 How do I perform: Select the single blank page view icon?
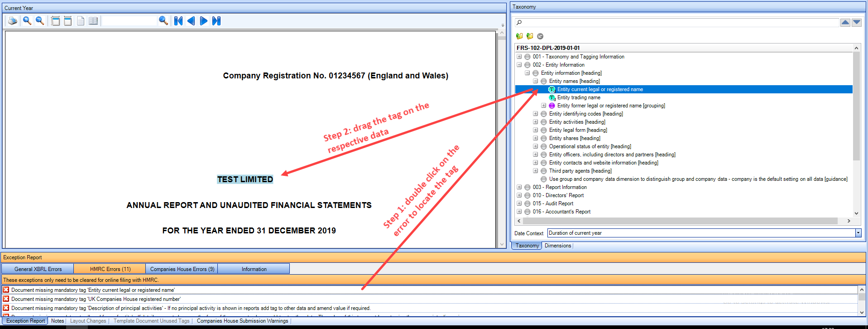81,21
